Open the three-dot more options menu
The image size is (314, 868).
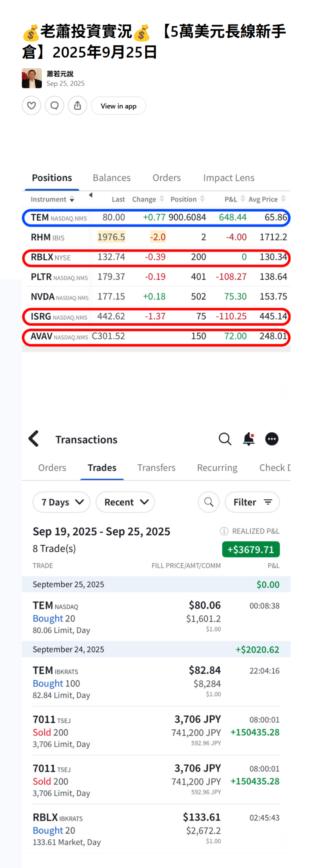pos(272,439)
